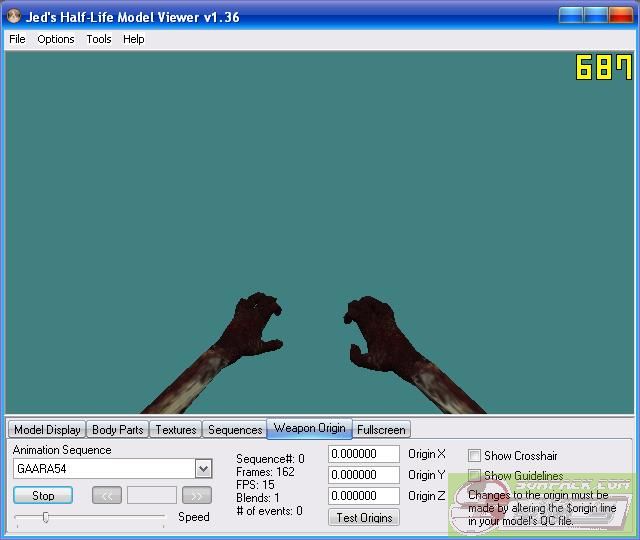Click the app icon in the title bar
The height and width of the screenshot is (540, 640).
[14, 16]
